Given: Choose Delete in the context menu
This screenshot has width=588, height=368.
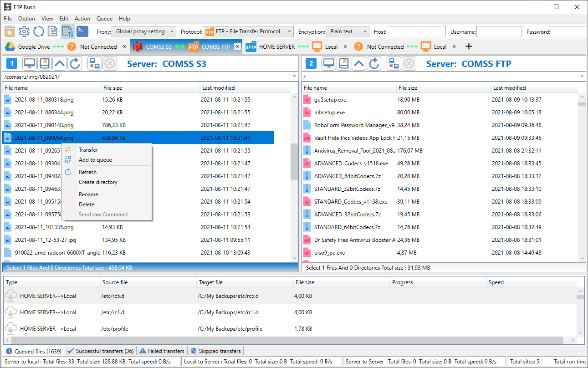Looking at the screenshot, I should [107, 204].
